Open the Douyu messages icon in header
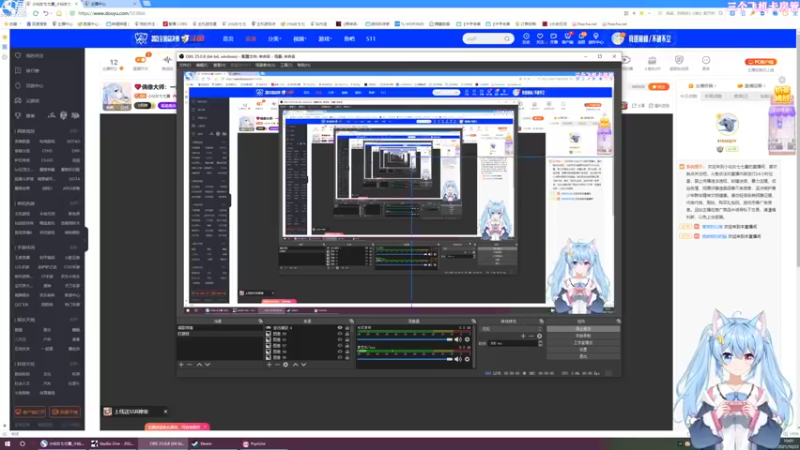The height and width of the screenshot is (450, 800). 581,38
